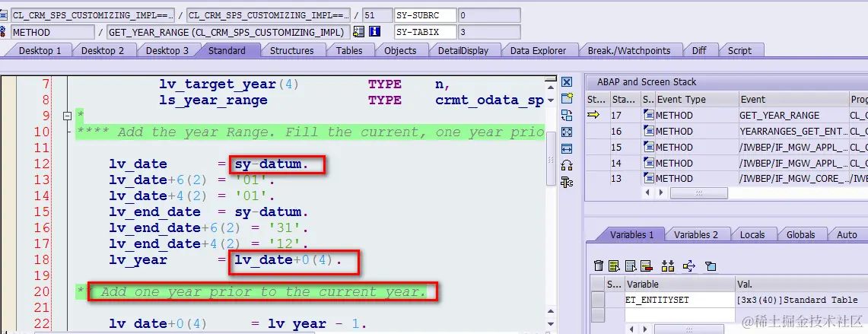Click the METHOD icon in stack row 15
868x334 pixels.
tap(649, 147)
